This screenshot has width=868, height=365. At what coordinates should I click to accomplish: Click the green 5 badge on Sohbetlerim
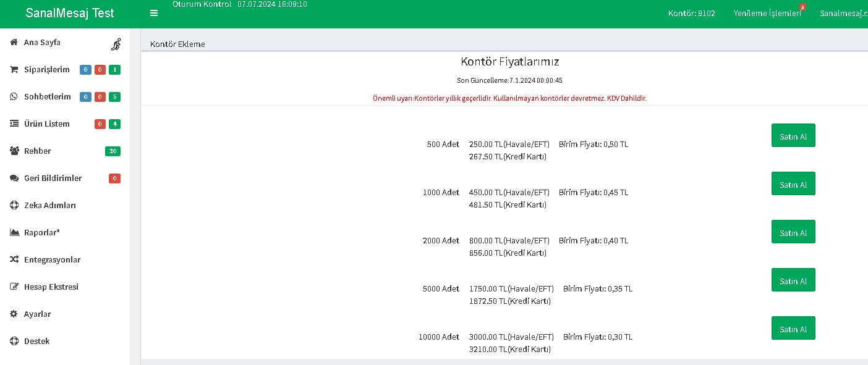[x=114, y=97]
